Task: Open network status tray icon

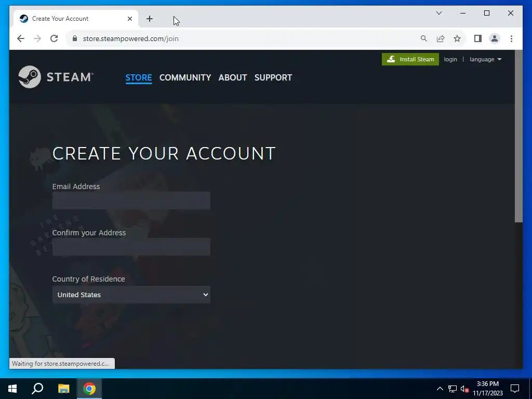Action: click(453, 389)
